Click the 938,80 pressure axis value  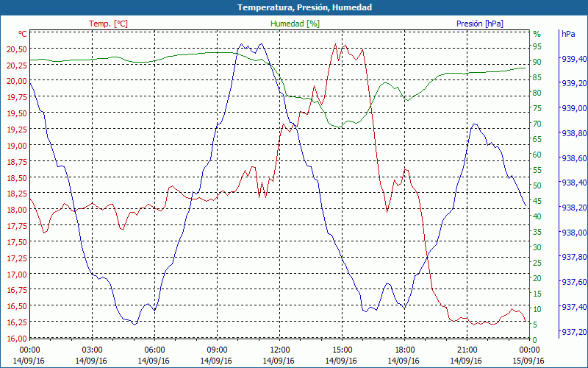pos(573,133)
